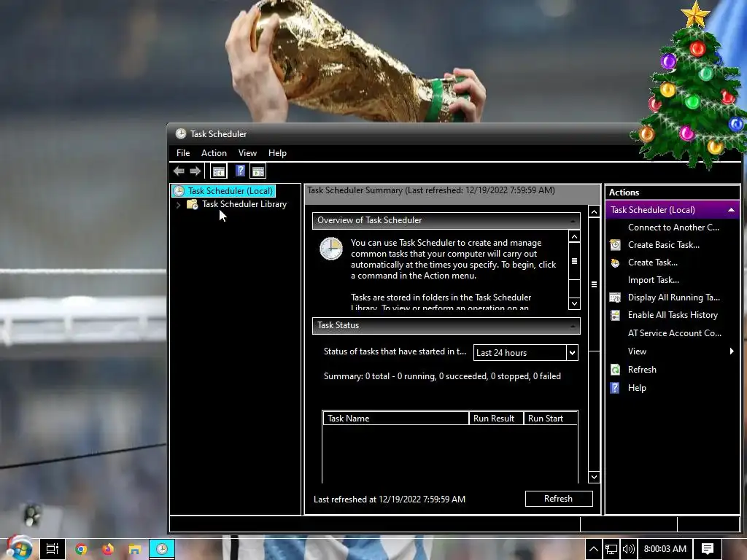The width and height of the screenshot is (747, 560).
Task: Expand the Task Scheduler Library tree node
Action: point(178,205)
